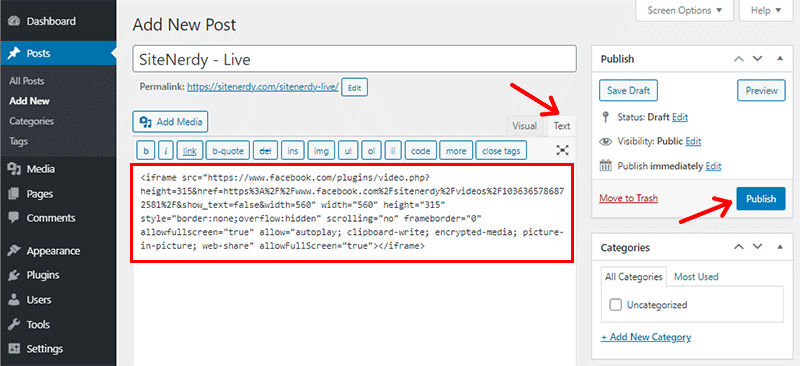Insert deleted text with del button

coord(265,151)
